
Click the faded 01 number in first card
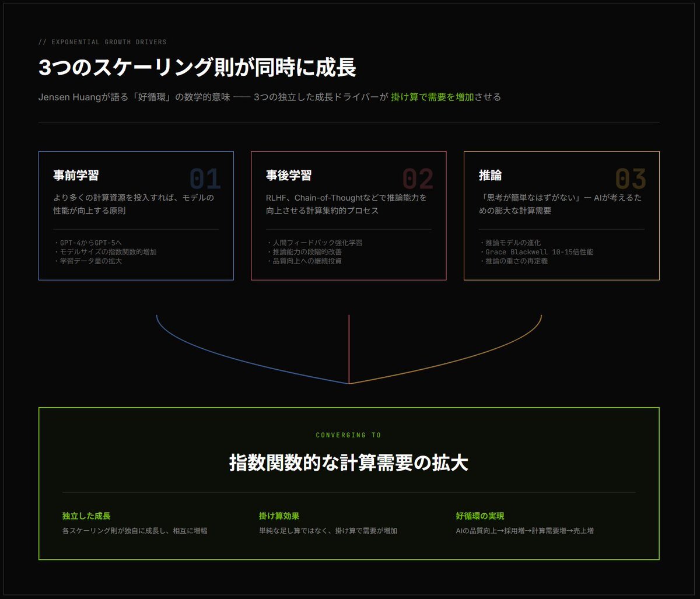pos(205,180)
